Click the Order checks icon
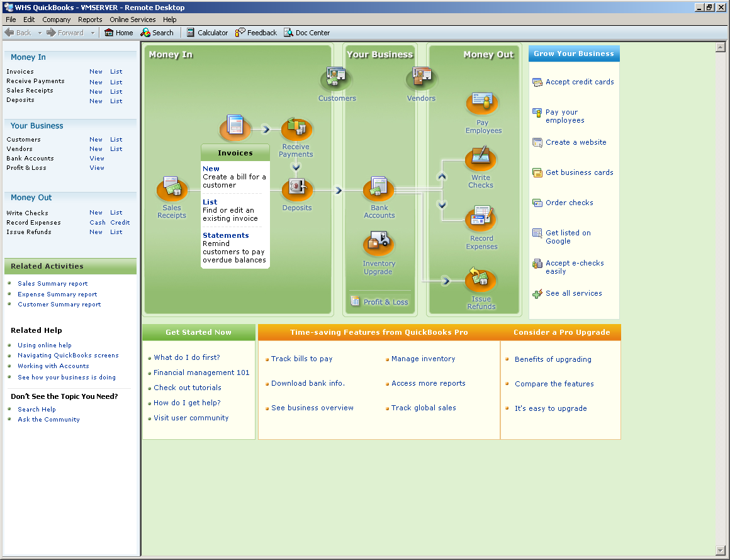This screenshot has height=560, width=730. coord(537,203)
